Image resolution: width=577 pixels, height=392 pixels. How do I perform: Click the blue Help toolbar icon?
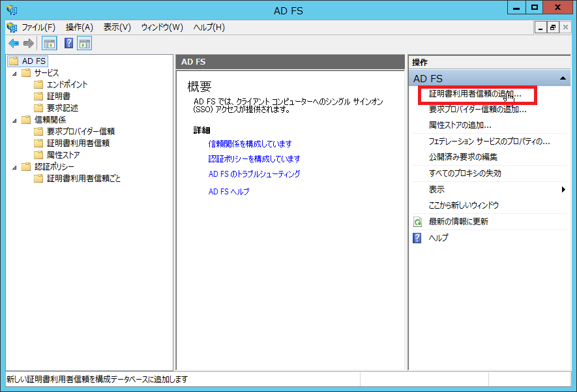point(69,43)
